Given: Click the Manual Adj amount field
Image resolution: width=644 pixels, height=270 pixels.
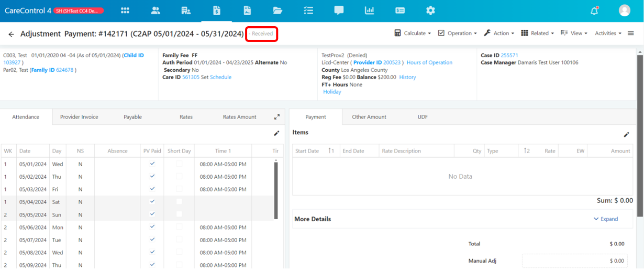Looking at the screenshot, I should (575, 261).
